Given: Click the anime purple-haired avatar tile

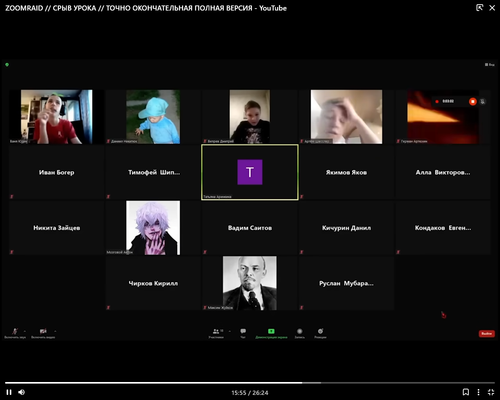Looking at the screenshot, I should pyautogui.click(x=153, y=228).
